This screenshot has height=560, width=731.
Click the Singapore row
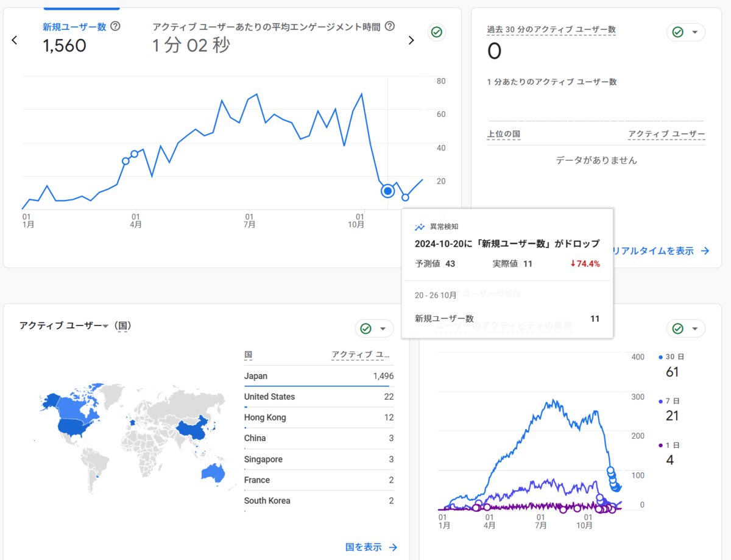pos(319,459)
